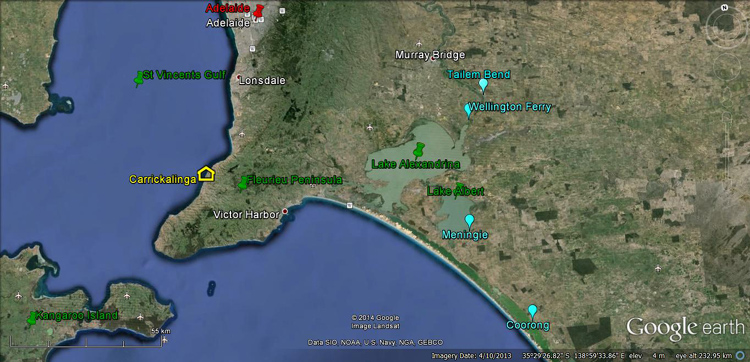Image resolution: width=750 pixels, height=362 pixels.
Task: Click the cyan Meningie placemark
Action: pos(469,221)
